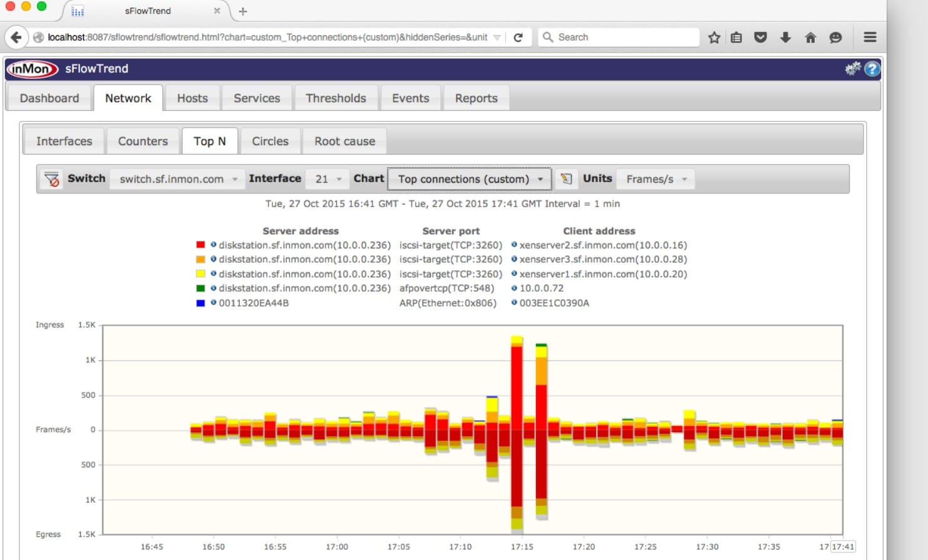Open the Counters sub-tab
The height and width of the screenshot is (560, 928).
tap(143, 141)
